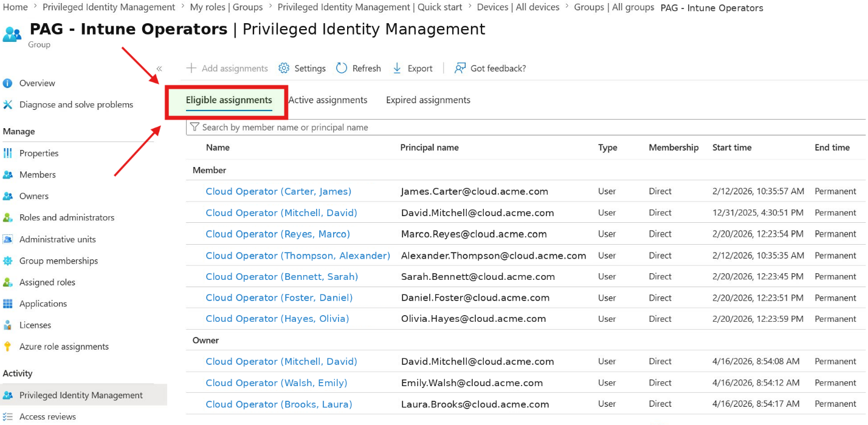Click the Export download arrow icon
Screen dimensions: 868x425
(397, 68)
